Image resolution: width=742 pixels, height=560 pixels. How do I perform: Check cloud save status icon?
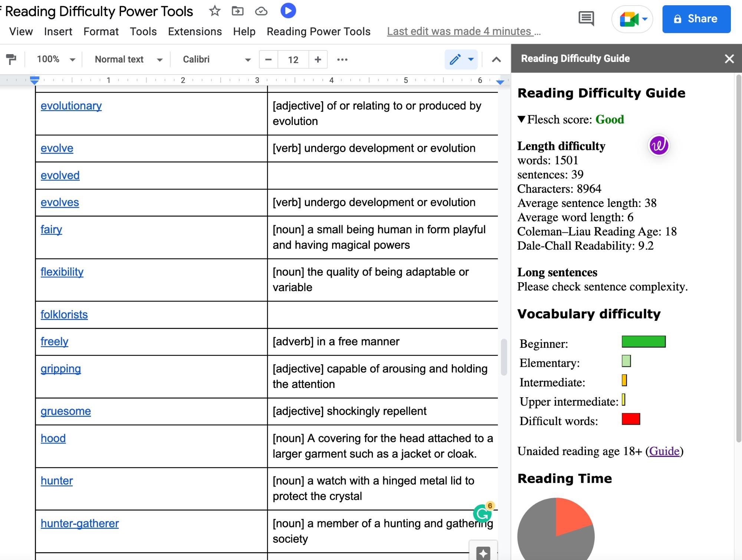point(261,11)
